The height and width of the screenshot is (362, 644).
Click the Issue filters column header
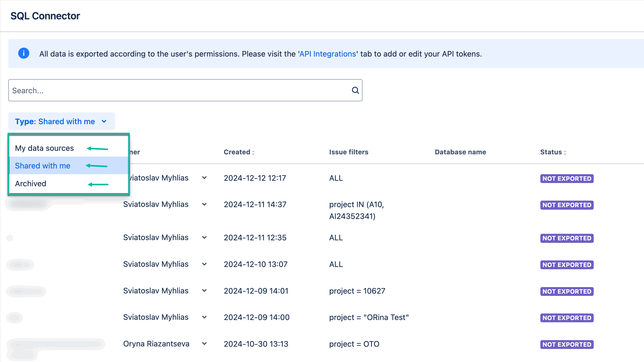349,152
